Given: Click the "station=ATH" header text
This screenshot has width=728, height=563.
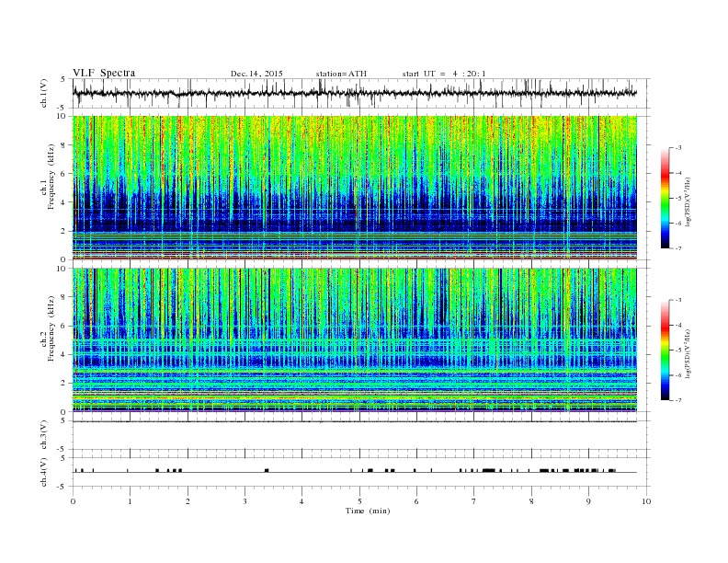Looking at the screenshot, I should click(x=341, y=74).
